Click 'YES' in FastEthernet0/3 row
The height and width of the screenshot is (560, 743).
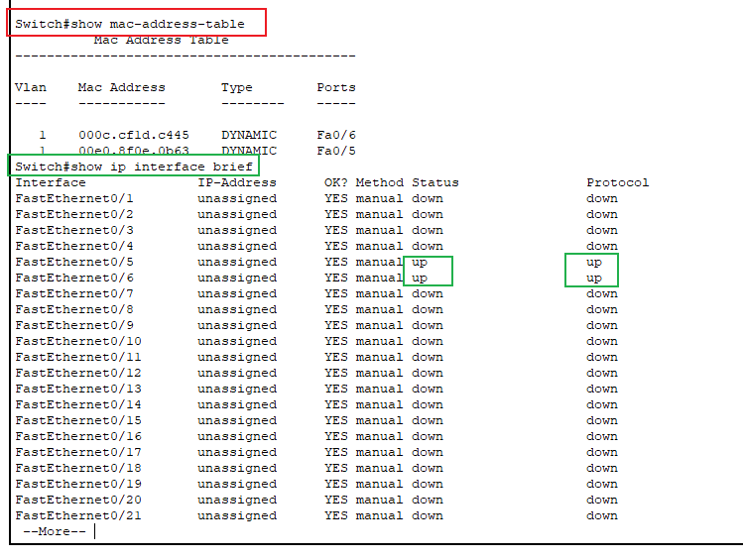click(x=336, y=230)
